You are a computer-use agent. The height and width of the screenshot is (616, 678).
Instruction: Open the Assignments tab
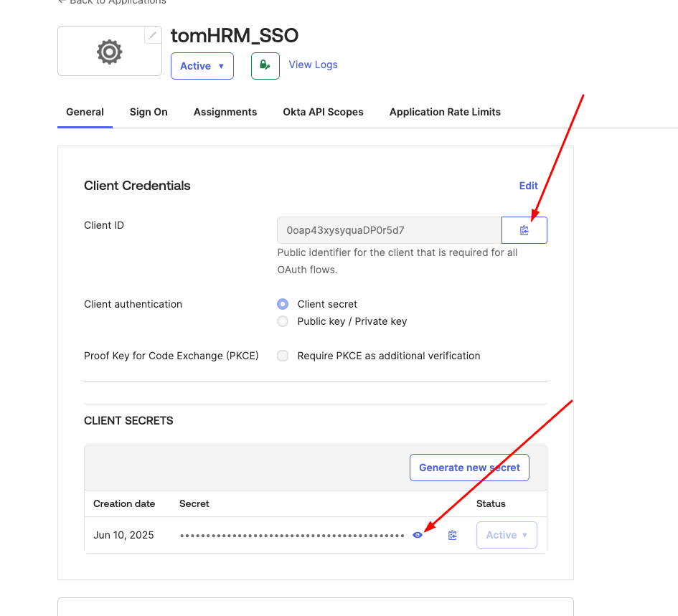tap(225, 112)
